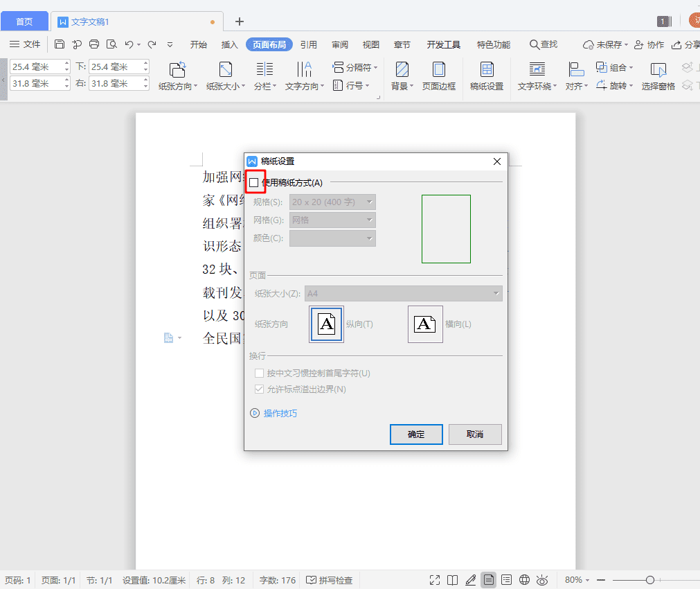The width and height of the screenshot is (700, 589).
Task: Switch to reading layout view icon
Action: click(x=452, y=580)
